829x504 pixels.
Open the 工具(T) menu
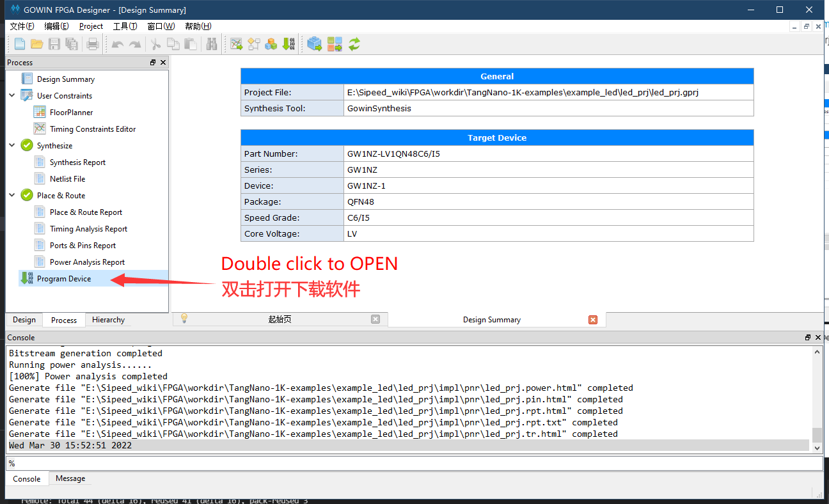(x=125, y=26)
